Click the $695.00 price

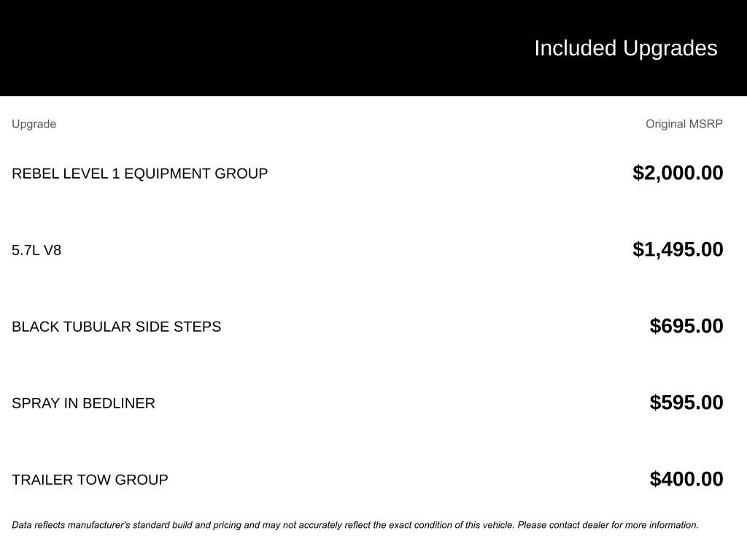[686, 326]
